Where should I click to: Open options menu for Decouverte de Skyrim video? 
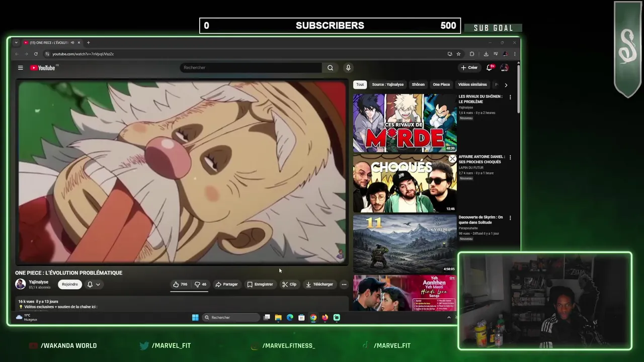(x=510, y=218)
